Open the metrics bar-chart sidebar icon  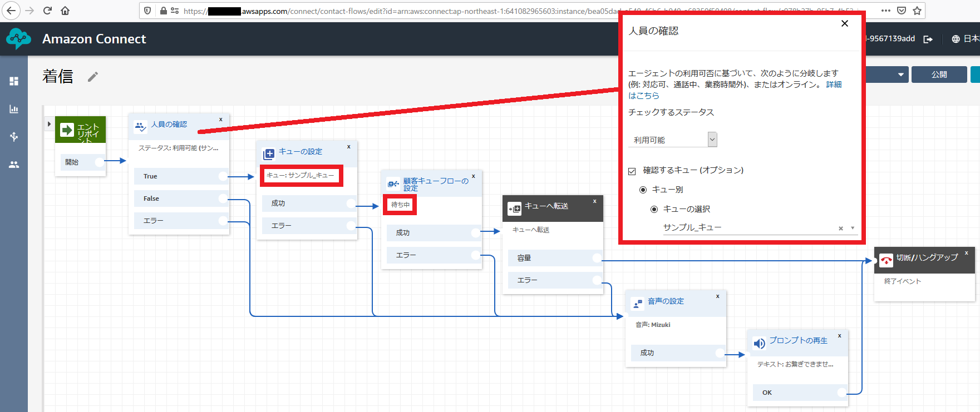(14, 109)
